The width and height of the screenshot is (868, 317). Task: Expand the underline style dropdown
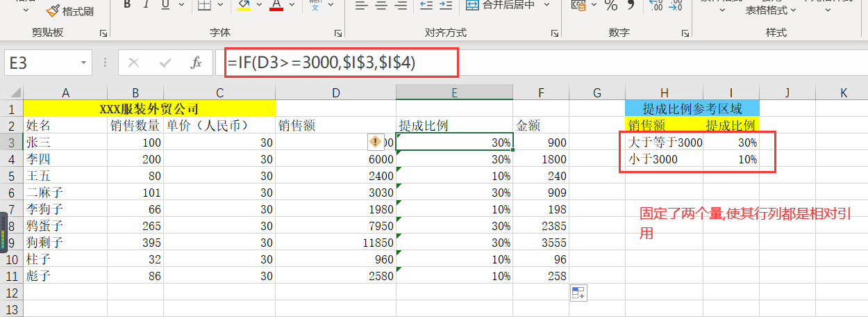click(x=181, y=6)
